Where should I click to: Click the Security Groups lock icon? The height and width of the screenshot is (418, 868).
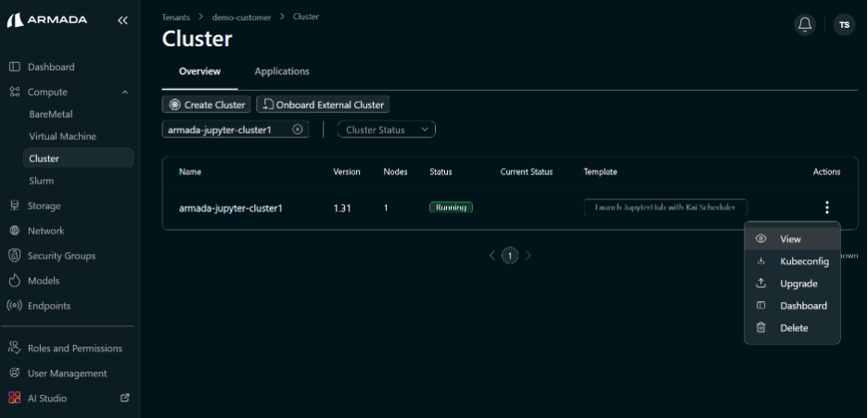coord(15,256)
